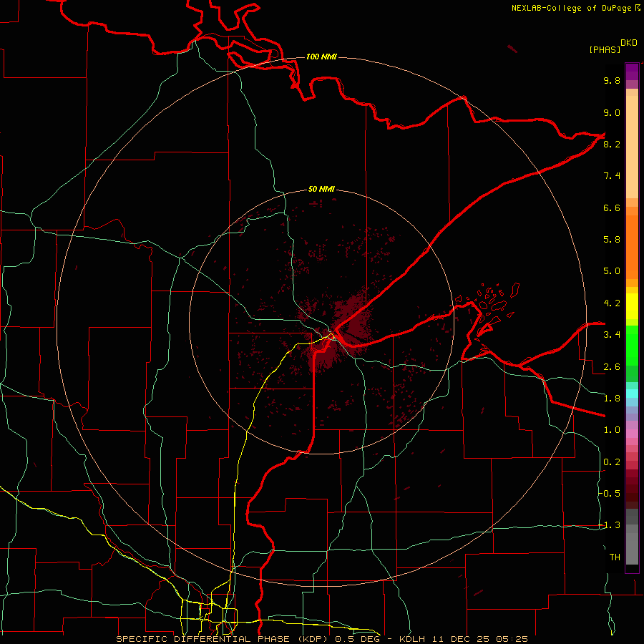The width and height of the screenshot is (644, 644).
Task: Pick the light peach color scale segment
Action: pyautogui.click(x=632, y=147)
